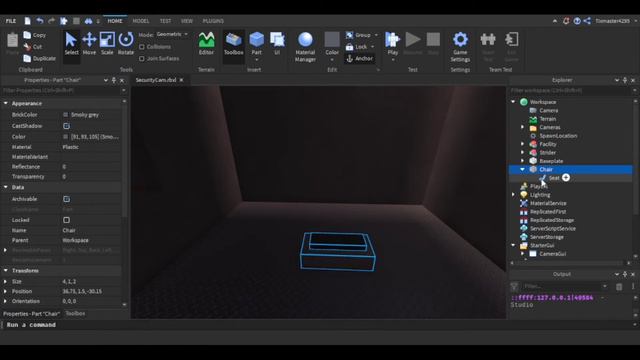Collapse the Transform section
The image size is (640, 360).
[x=6, y=270]
